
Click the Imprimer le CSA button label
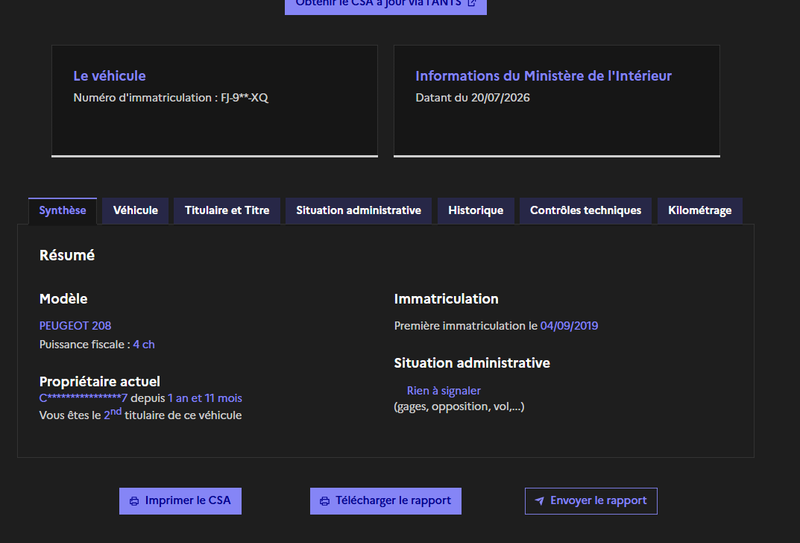tap(188, 501)
